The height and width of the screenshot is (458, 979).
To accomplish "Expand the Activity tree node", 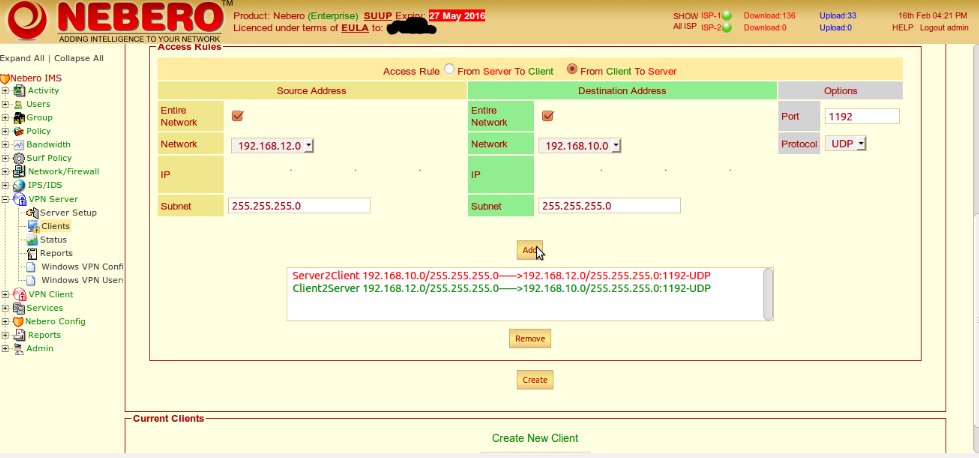I will (6, 90).
